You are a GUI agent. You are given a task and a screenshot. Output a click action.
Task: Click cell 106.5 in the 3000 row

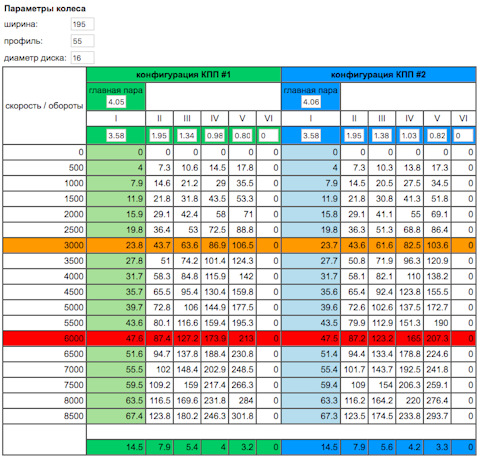(x=242, y=245)
